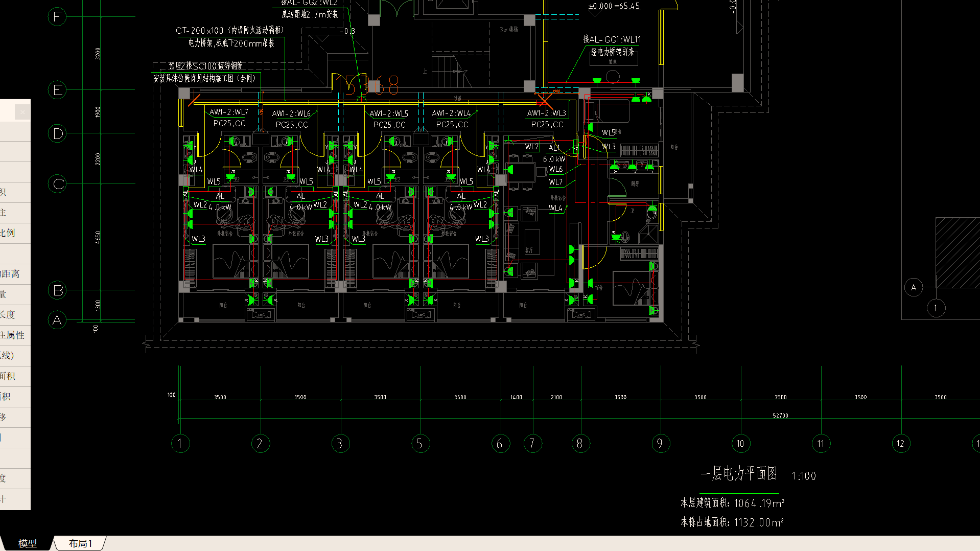Select the 52700 overall dimension
This screenshot has height=551, width=980.
click(781, 416)
